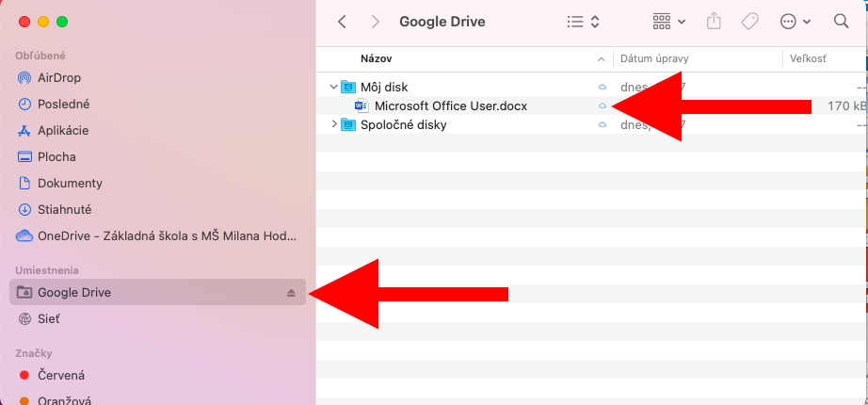Open the Share toolbar icon
The image size is (868, 405).
point(713,21)
